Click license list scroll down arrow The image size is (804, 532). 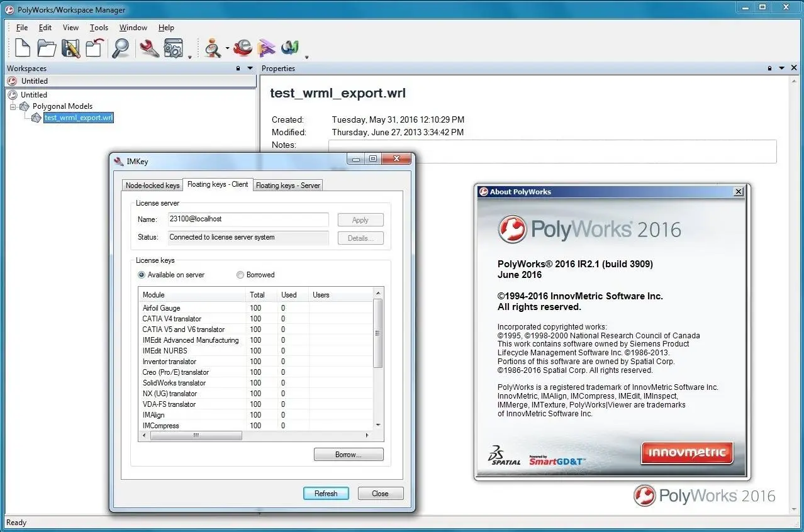click(x=378, y=426)
